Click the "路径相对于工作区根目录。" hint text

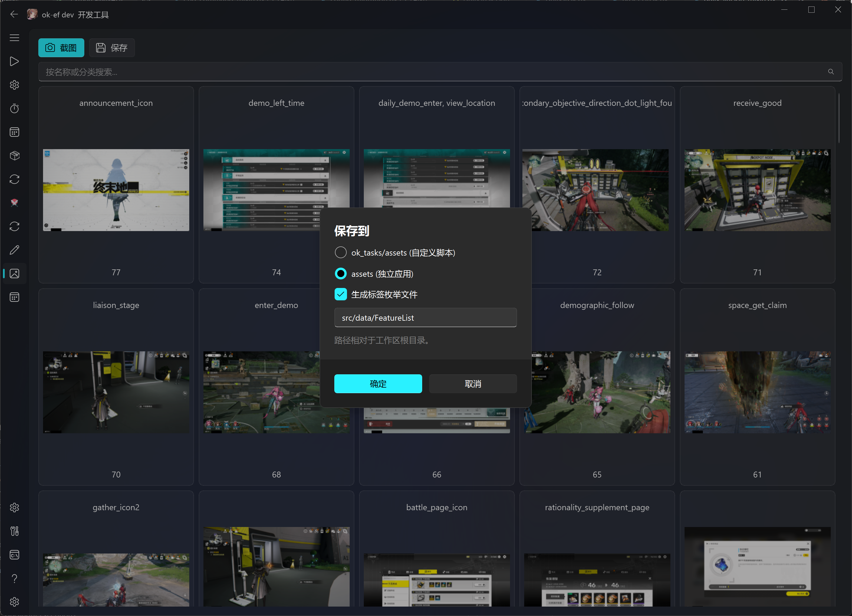click(382, 340)
